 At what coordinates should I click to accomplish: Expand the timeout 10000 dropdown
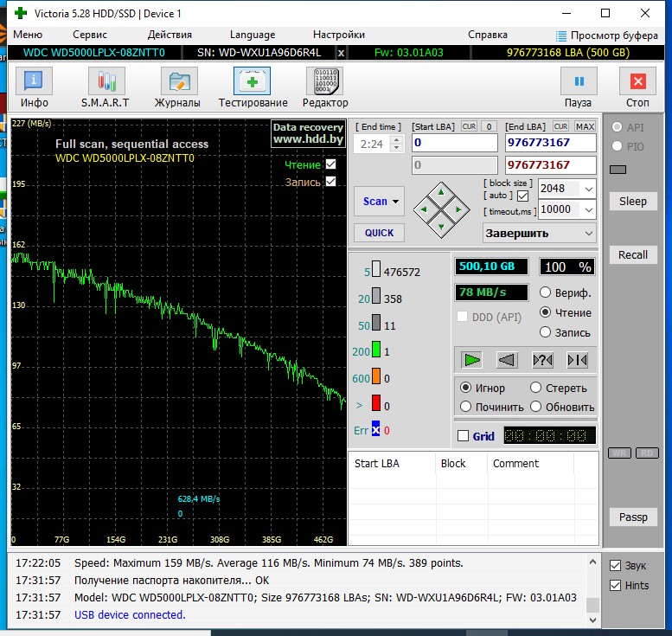pyautogui.click(x=588, y=209)
